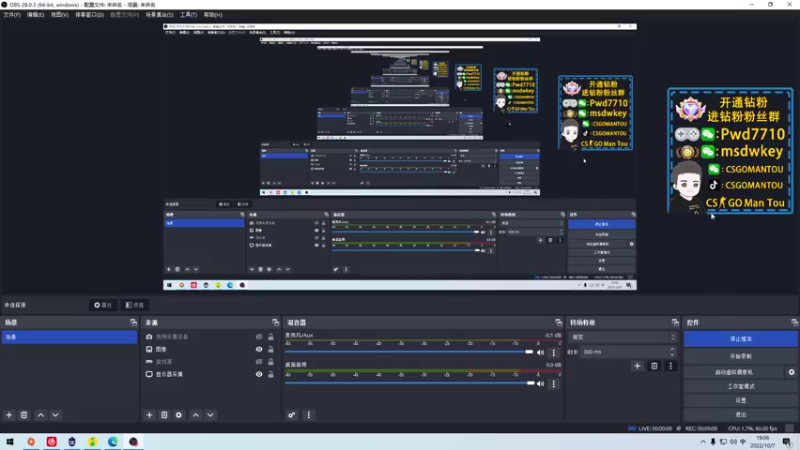Show the hidden 游戏源 source
The height and width of the screenshot is (450, 800).
click(259, 362)
